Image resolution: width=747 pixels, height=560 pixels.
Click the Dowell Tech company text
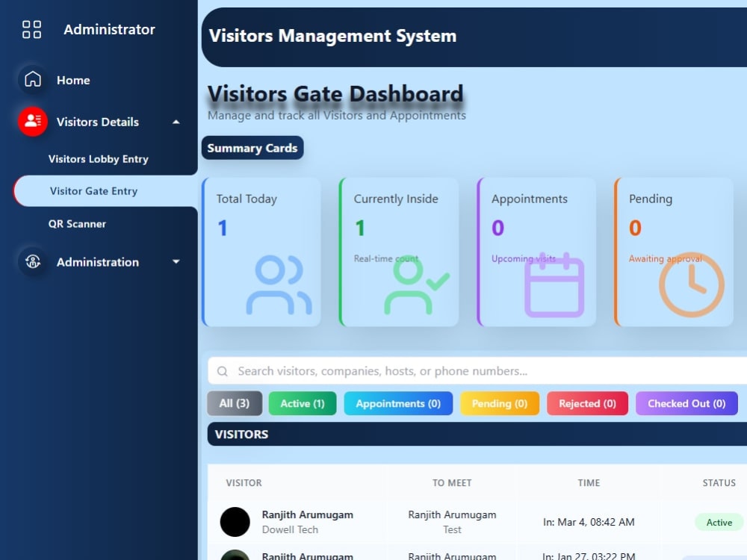290,529
